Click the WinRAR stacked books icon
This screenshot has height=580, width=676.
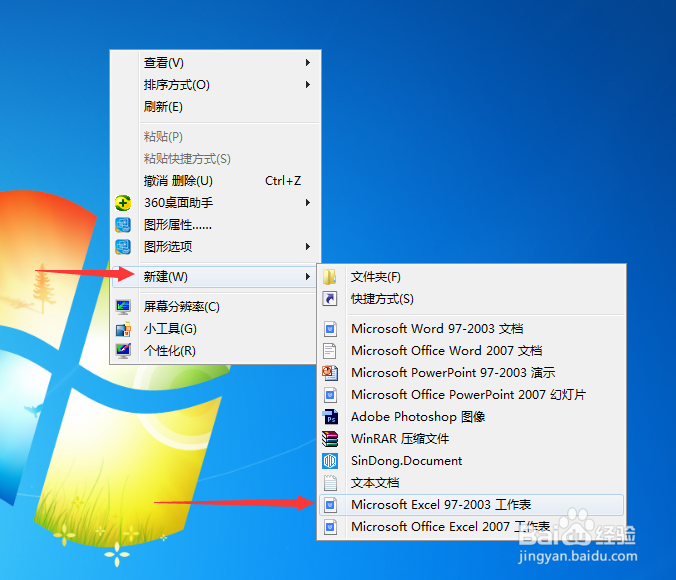[x=330, y=439]
